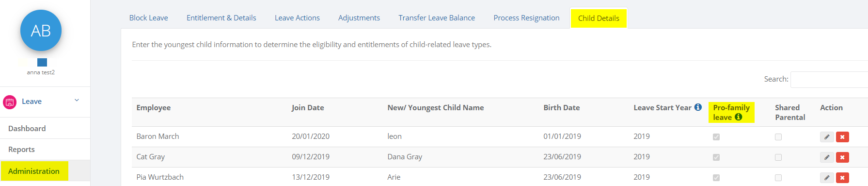868x186 pixels.
Task: Edit Baron March's child details
Action: tap(827, 137)
